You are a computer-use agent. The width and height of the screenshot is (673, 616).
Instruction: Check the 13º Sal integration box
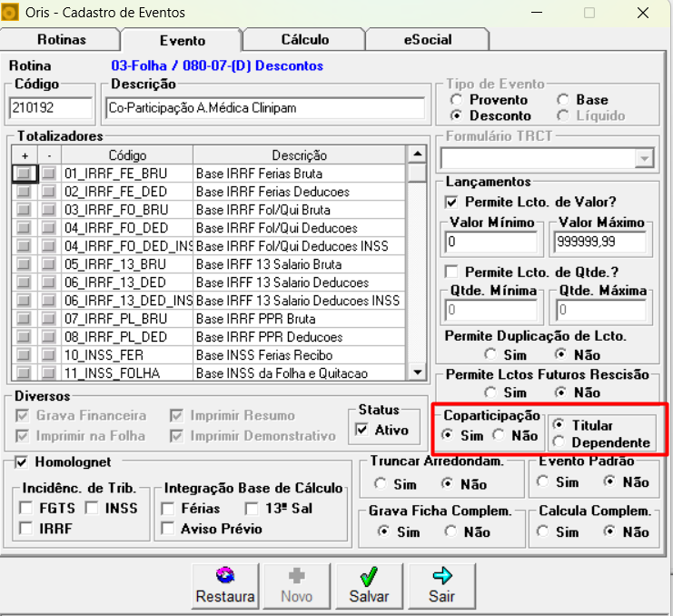click(252, 509)
